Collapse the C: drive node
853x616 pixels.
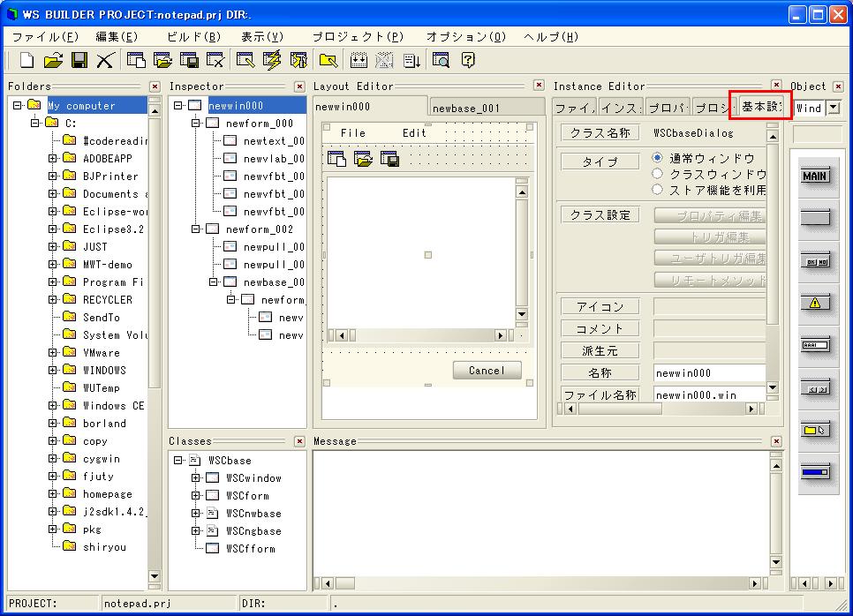tap(34, 123)
